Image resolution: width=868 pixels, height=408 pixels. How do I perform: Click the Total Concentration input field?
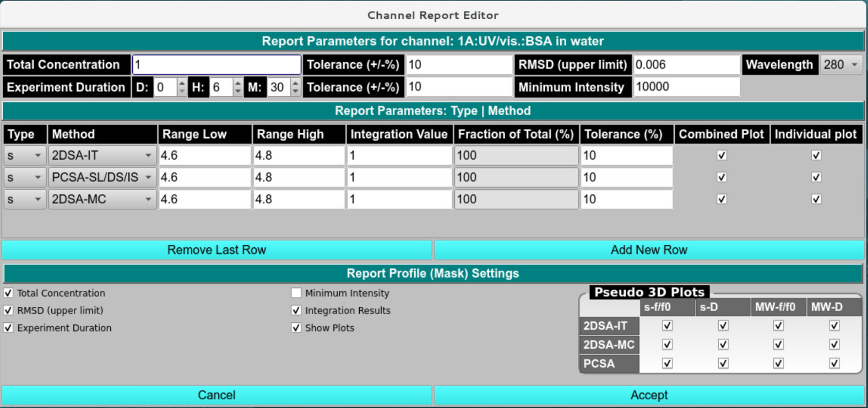(216, 65)
